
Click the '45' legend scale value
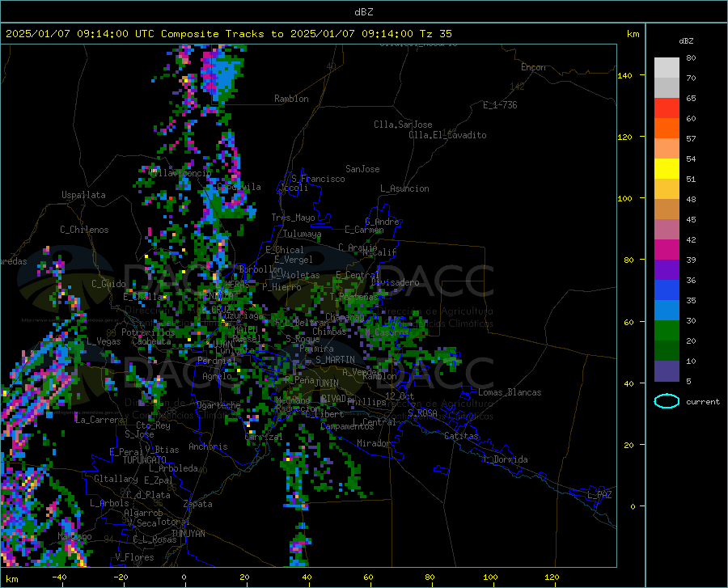pos(691,219)
